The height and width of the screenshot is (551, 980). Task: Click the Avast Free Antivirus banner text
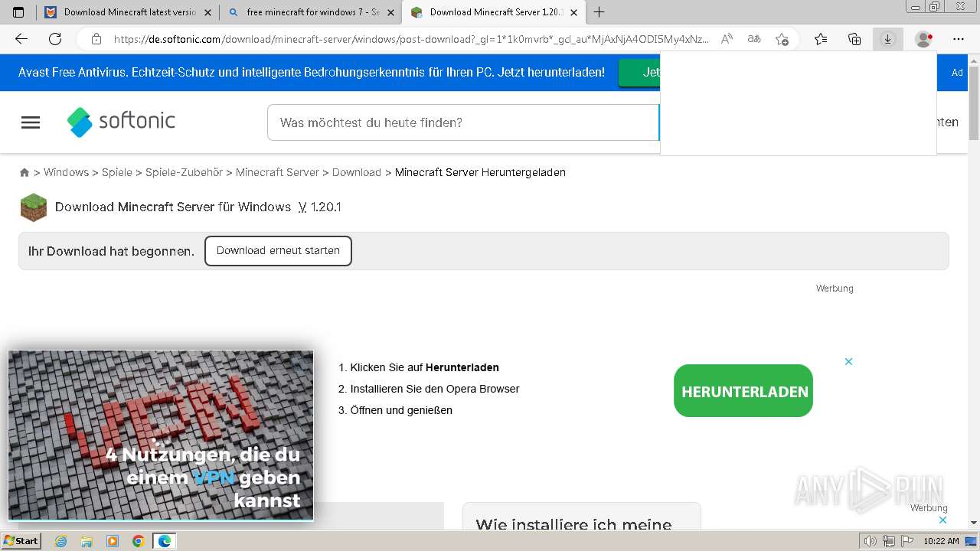point(312,72)
